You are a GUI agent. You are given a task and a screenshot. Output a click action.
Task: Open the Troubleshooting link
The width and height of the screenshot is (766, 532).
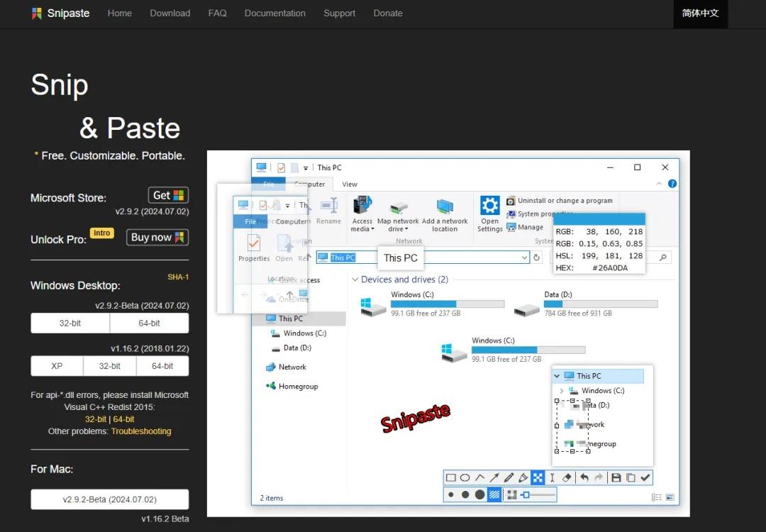coord(141,431)
